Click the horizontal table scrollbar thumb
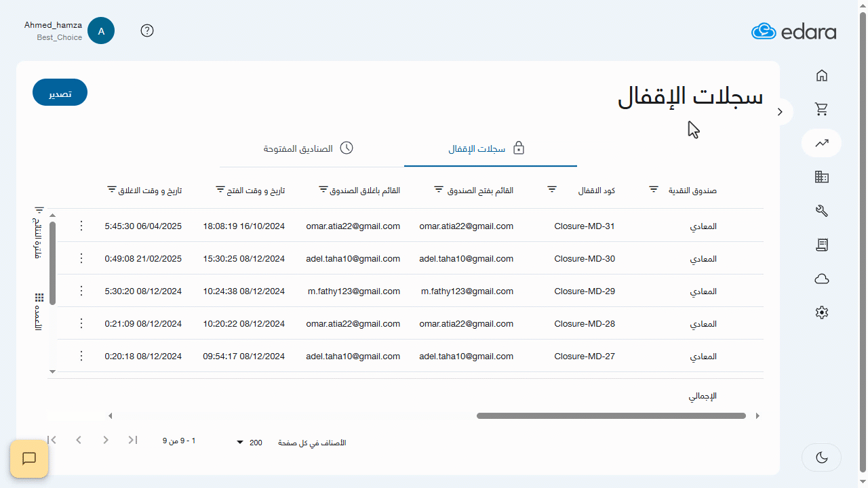868x488 pixels. point(611,416)
